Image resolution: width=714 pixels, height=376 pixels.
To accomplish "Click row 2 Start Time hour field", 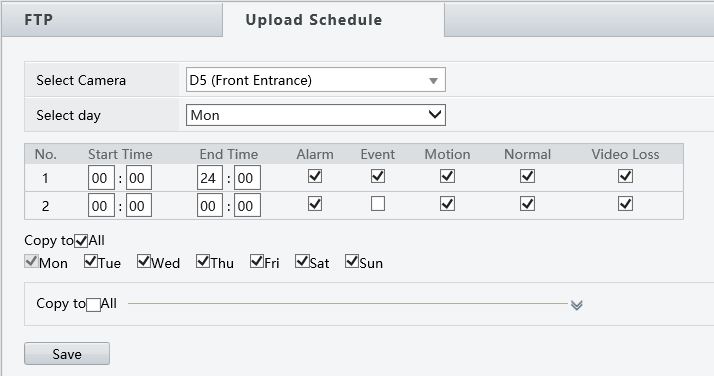I will pyautogui.click(x=101, y=205).
